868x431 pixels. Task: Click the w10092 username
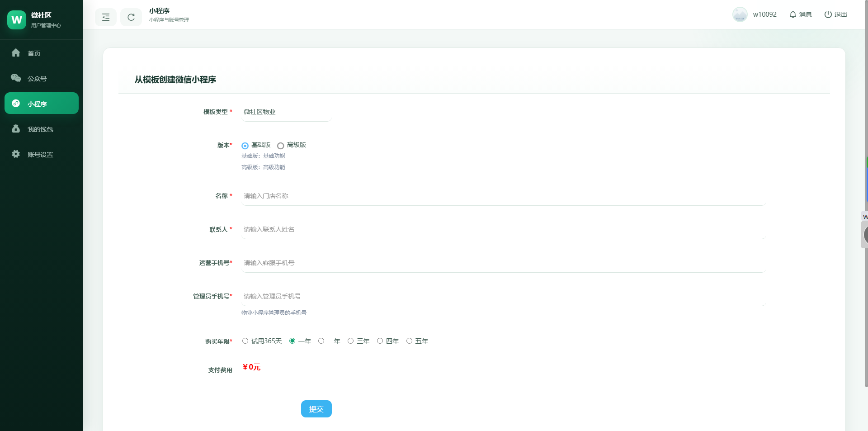(765, 14)
